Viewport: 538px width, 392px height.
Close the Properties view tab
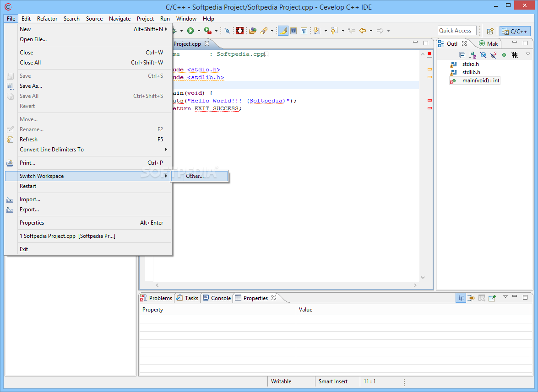(274, 298)
